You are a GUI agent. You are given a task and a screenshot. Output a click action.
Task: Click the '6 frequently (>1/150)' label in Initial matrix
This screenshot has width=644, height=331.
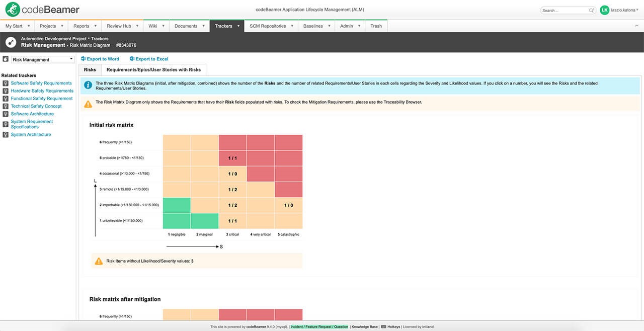116,142
